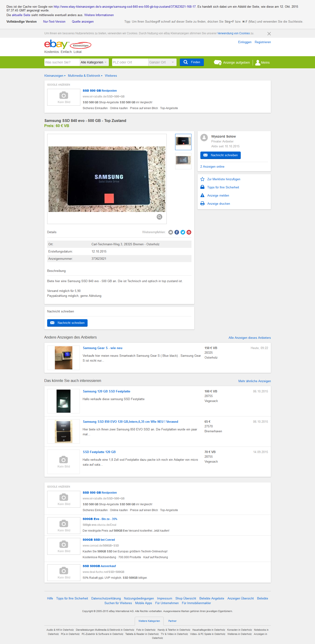Share the ad via email icon
Screen dimensions: 315x644
point(170,232)
